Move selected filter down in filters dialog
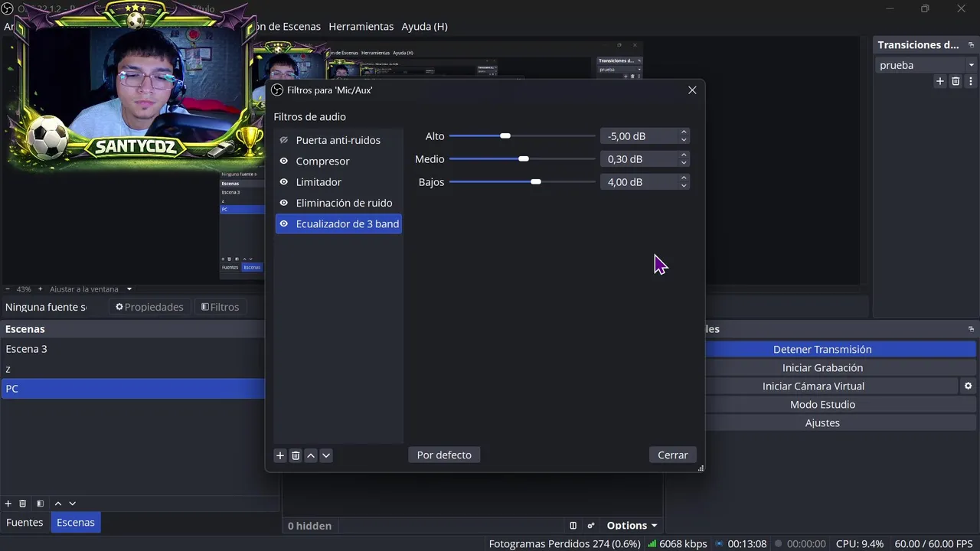Image resolution: width=980 pixels, height=551 pixels. pyautogui.click(x=326, y=455)
